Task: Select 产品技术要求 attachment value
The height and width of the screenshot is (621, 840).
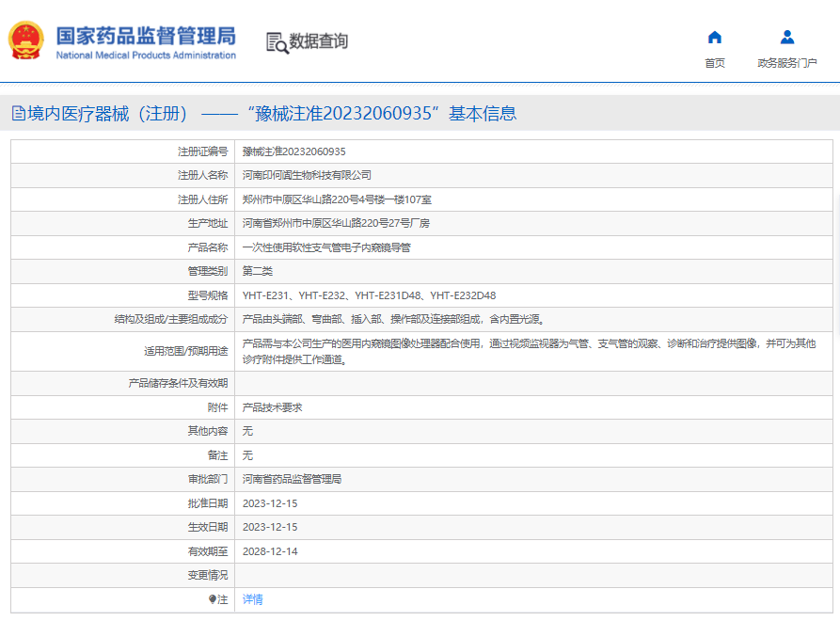Action: click(272, 407)
